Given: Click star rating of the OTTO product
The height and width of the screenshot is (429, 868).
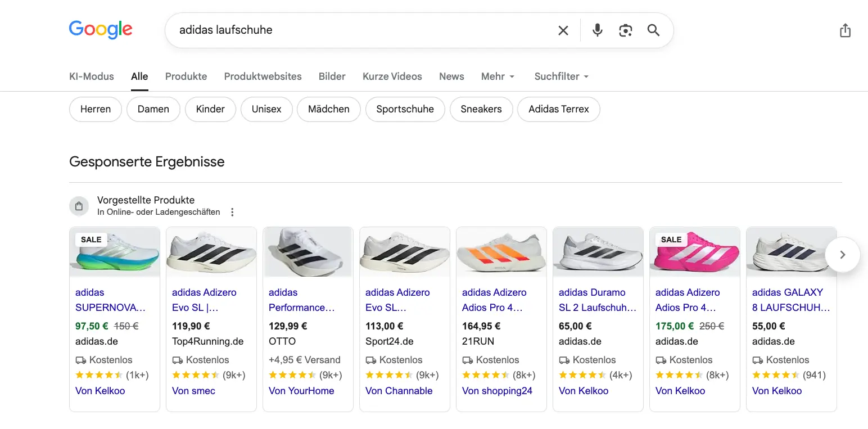Looking at the screenshot, I should click(x=292, y=375).
